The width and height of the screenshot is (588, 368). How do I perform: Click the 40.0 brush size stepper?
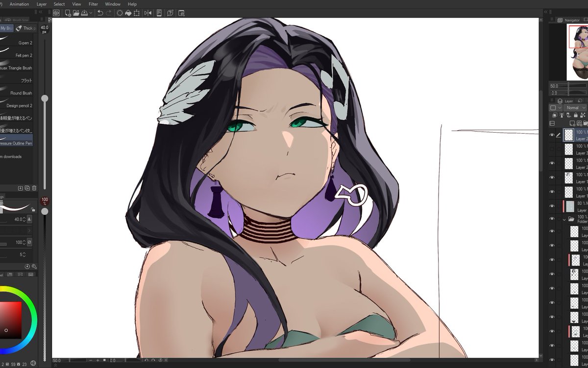[x=24, y=219]
